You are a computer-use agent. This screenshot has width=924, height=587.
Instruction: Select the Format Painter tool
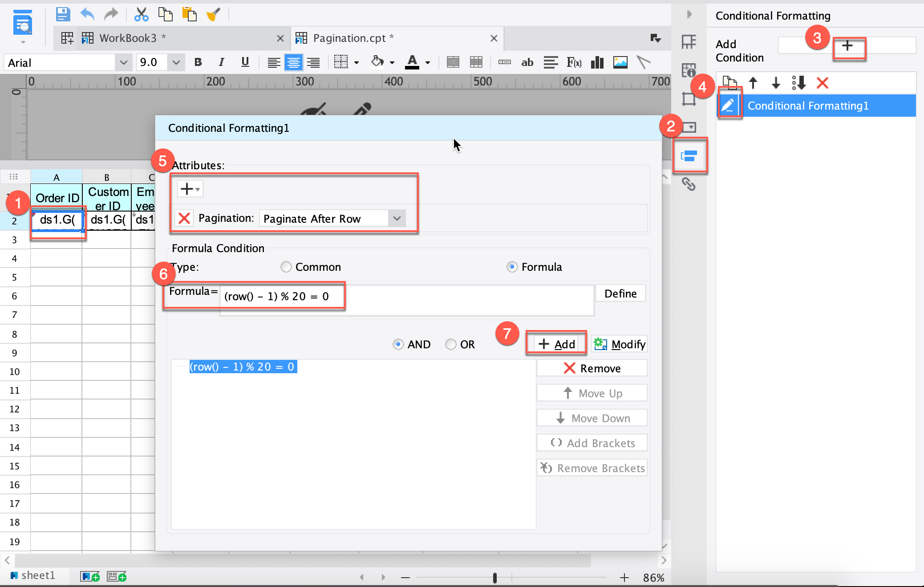(x=214, y=14)
